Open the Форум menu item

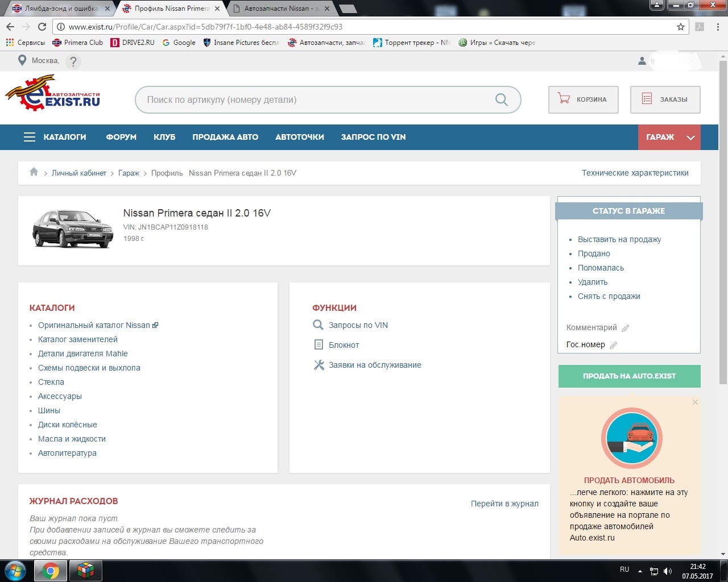coord(121,137)
